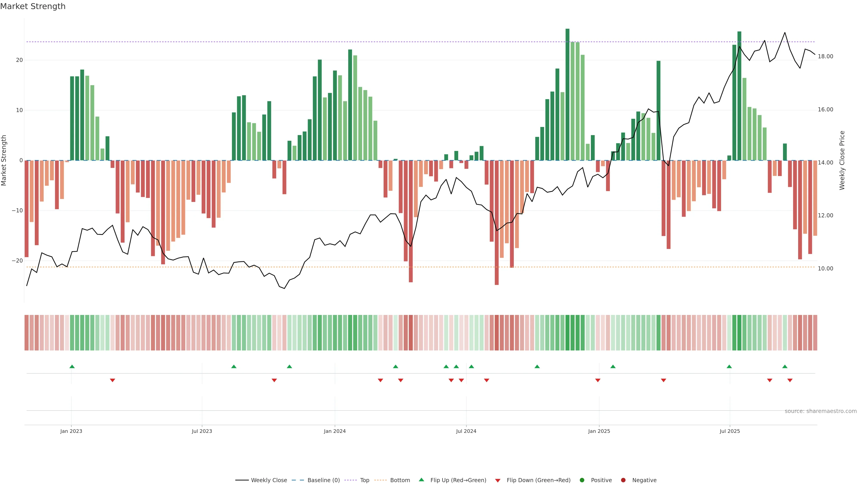Click the Negative red circle legend icon
This screenshot has height=488, width=868.
(x=623, y=480)
